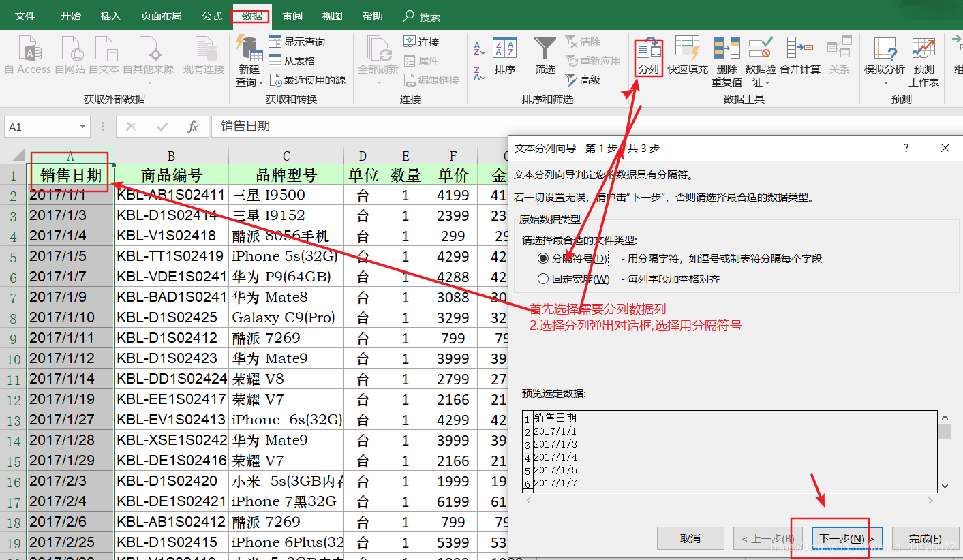The width and height of the screenshot is (963, 560).
Task: Open the 模拟分析 what-if dropdown
Action: [885, 61]
